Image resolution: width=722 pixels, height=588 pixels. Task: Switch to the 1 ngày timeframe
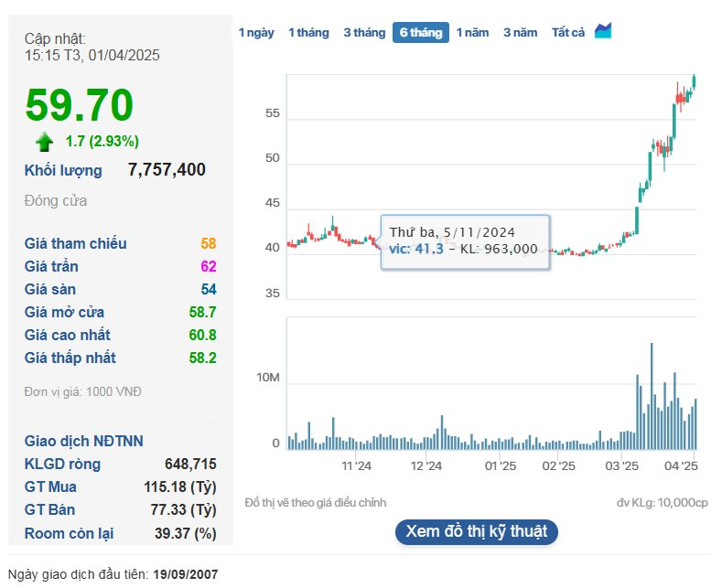click(x=256, y=33)
